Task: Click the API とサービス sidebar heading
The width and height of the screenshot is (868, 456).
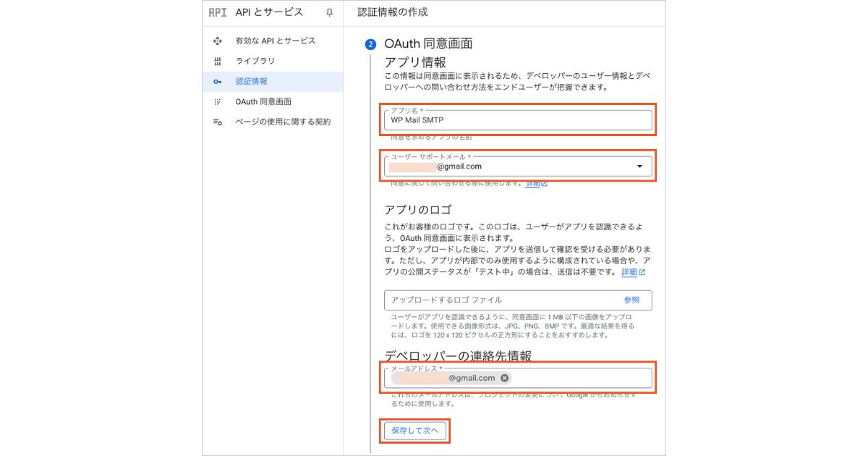Action: click(269, 12)
